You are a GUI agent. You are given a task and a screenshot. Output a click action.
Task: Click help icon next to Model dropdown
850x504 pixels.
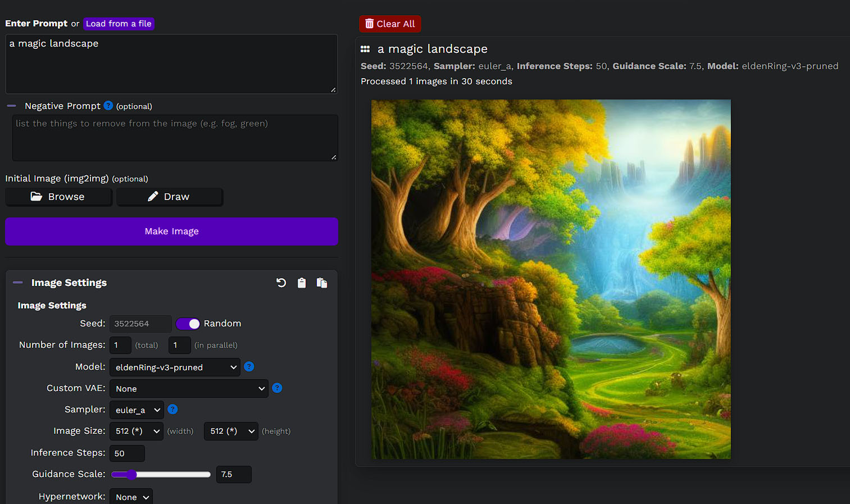click(x=249, y=366)
